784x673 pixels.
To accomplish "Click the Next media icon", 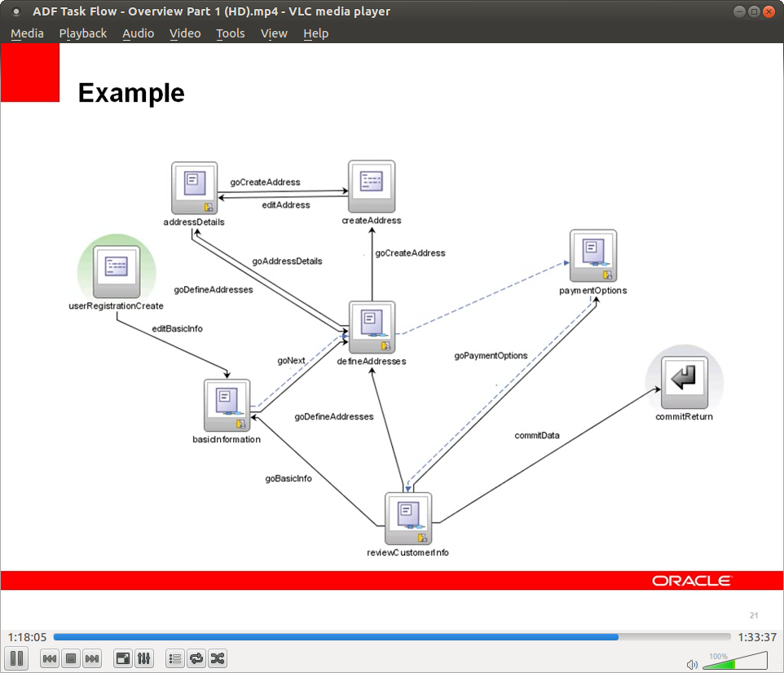I will (x=91, y=658).
